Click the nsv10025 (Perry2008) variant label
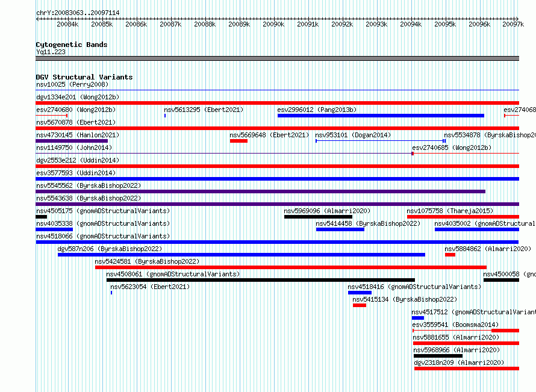This screenshot has height=392, width=536. 72,84
